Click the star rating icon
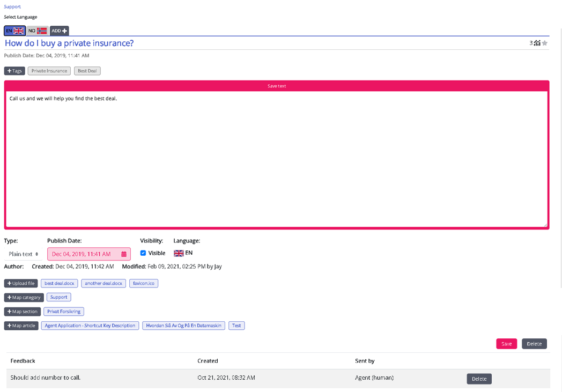This screenshot has height=392, width=562. click(x=545, y=43)
